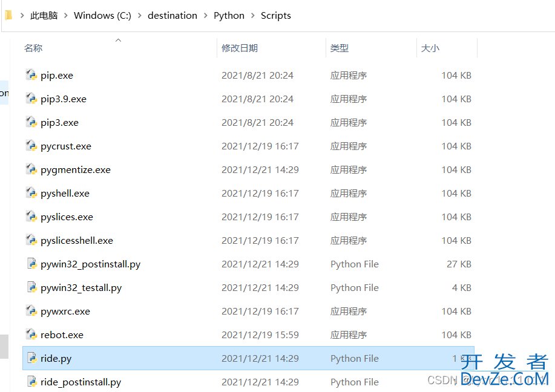Click the pywin32_postinstall.py file icon

click(x=32, y=264)
